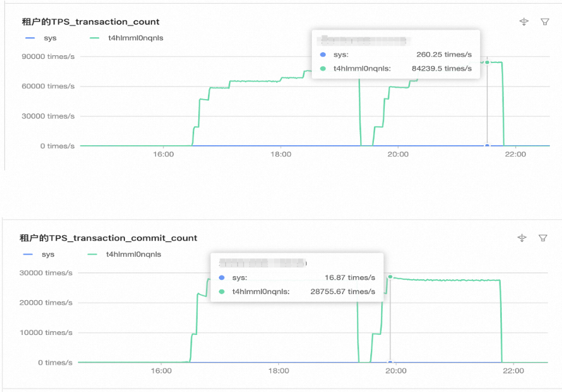The image size is (562, 392).
Task: Click the green data point on transaction_count line
Action: point(487,62)
